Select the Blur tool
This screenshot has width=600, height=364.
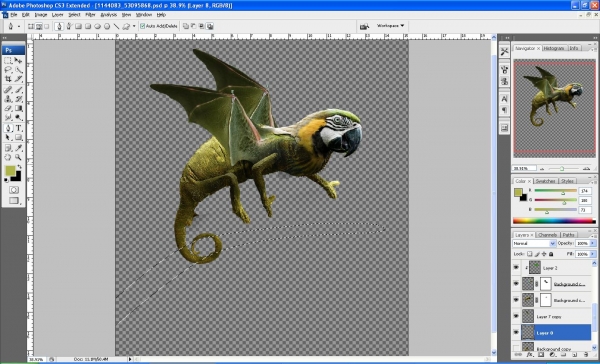[x=8, y=118]
